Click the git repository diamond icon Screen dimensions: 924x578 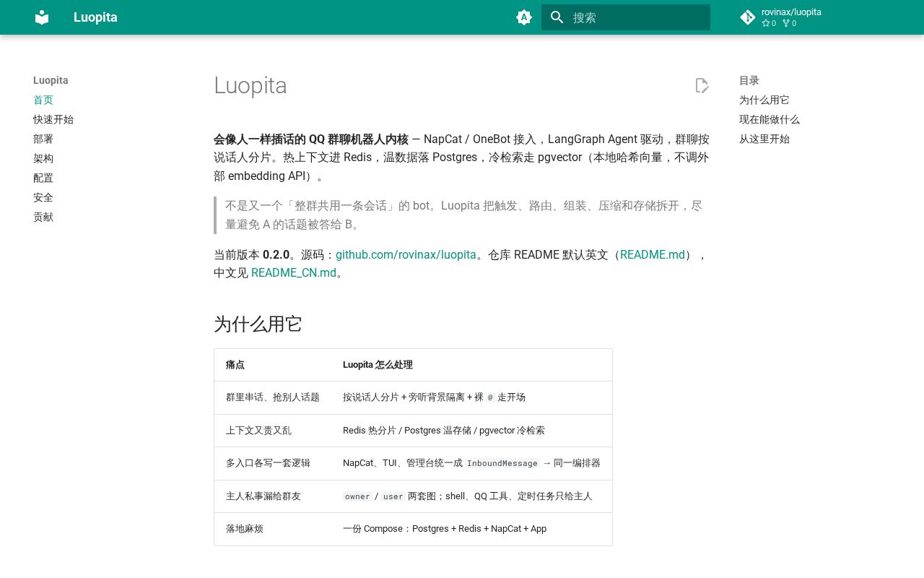click(748, 17)
